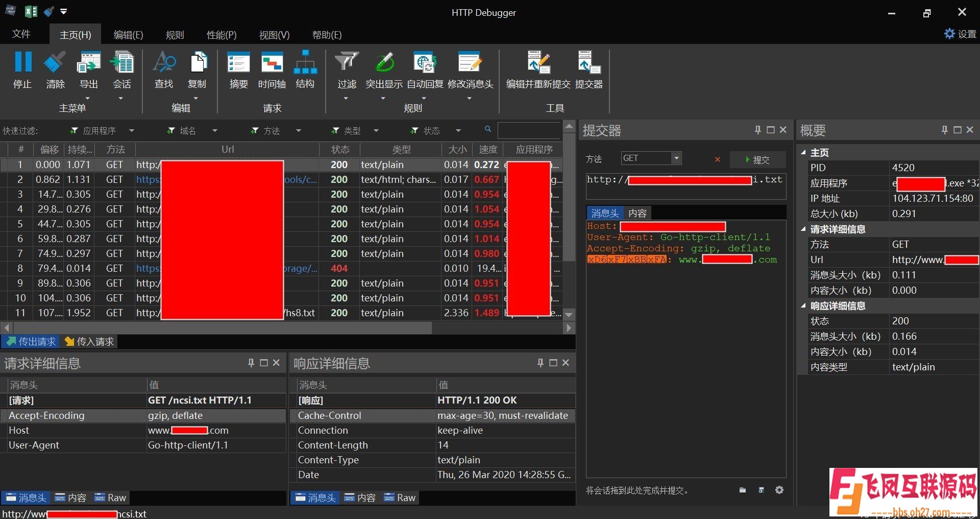Close the 响应详细信息 panel
The image size is (980, 519).
[x=566, y=363]
